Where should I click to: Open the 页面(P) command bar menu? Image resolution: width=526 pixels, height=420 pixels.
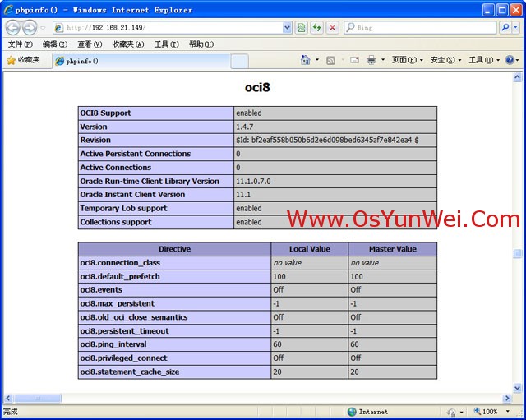pyautogui.click(x=408, y=60)
